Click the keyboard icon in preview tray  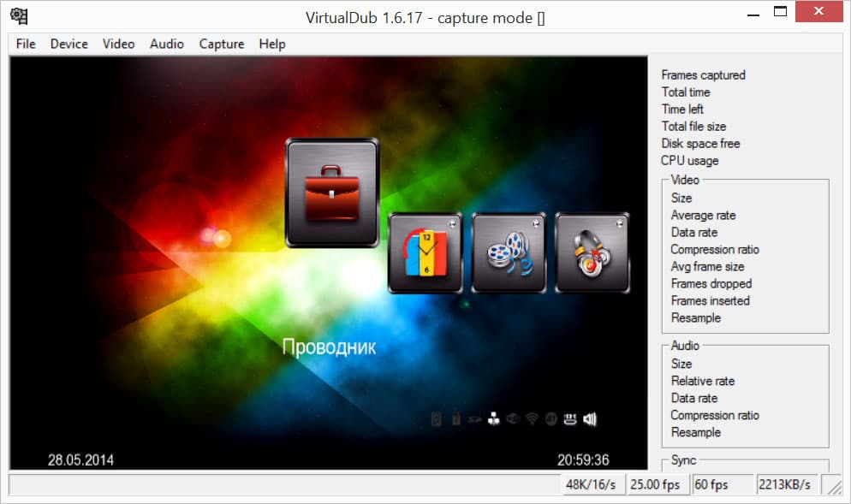point(570,418)
